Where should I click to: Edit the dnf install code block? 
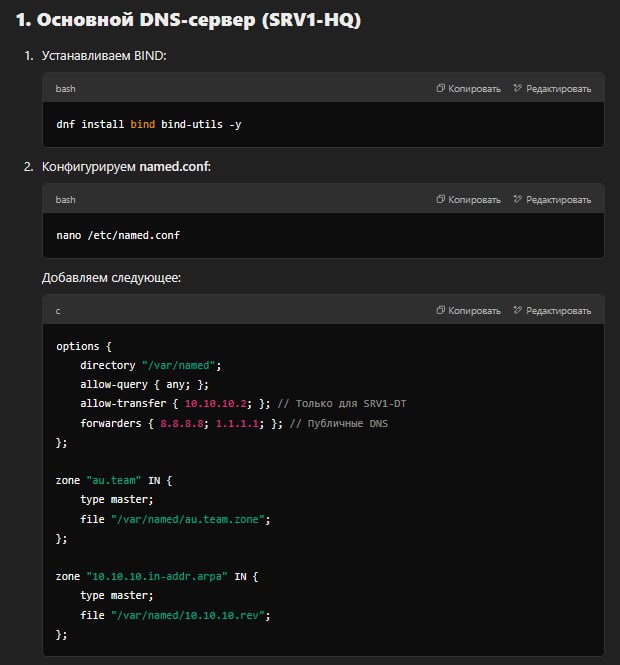[552, 89]
